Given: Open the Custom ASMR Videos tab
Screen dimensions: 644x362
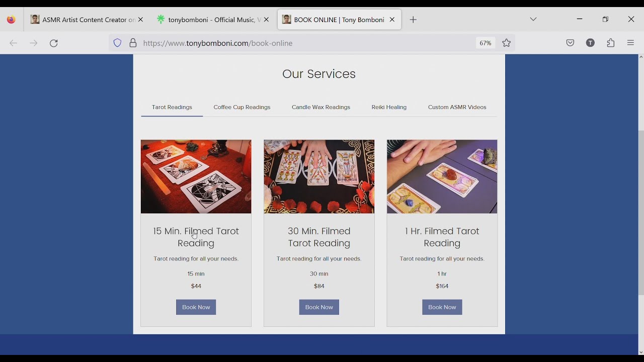Looking at the screenshot, I should (x=457, y=108).
